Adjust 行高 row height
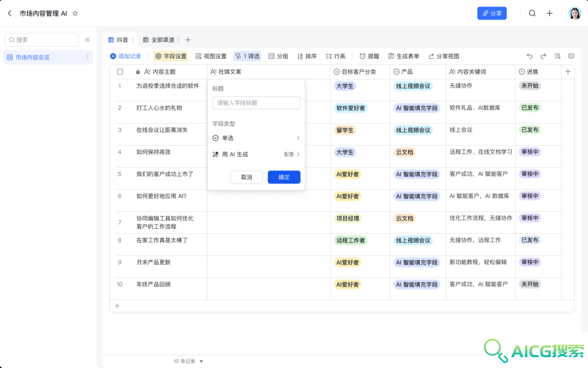 335,56
